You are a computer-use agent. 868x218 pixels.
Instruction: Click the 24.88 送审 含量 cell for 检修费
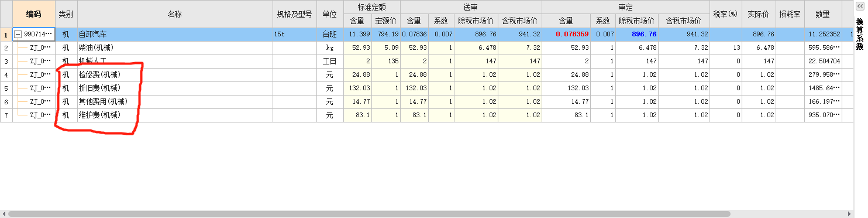[415, 74]
